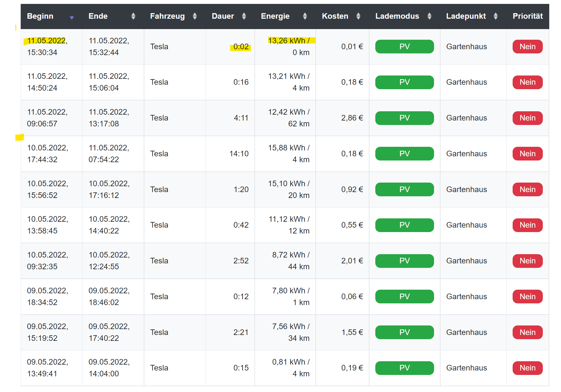Click the Ende column sort arrows
The image size is (561, 392).
coord(133,16)
